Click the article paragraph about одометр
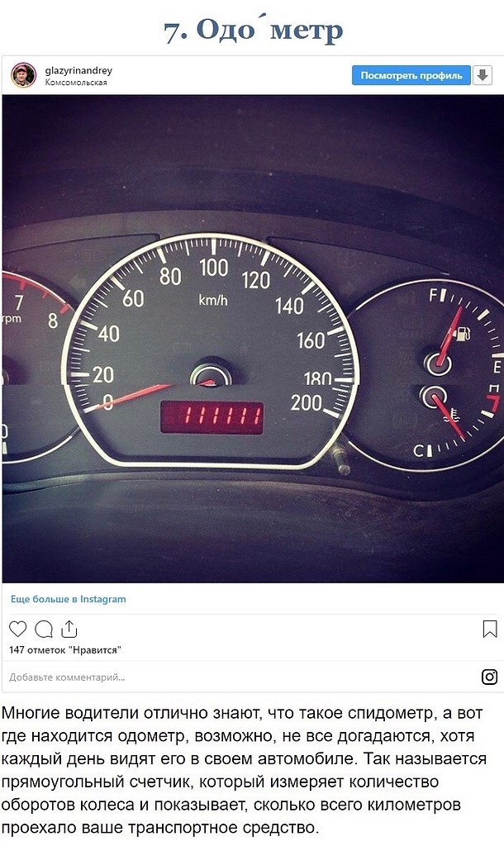Viewport: 504px width, 846px height. pos(245,770)
